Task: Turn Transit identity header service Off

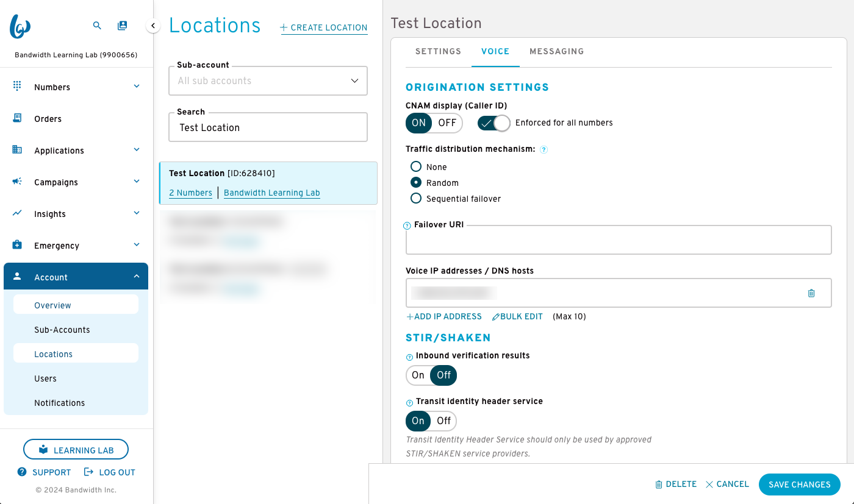Action: (444, 421)
